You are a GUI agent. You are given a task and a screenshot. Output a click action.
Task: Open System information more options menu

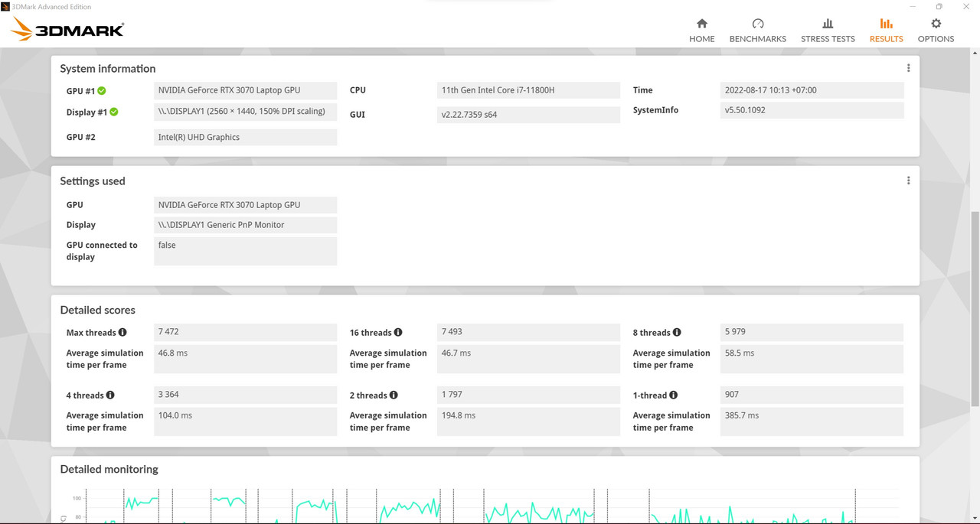908,68
